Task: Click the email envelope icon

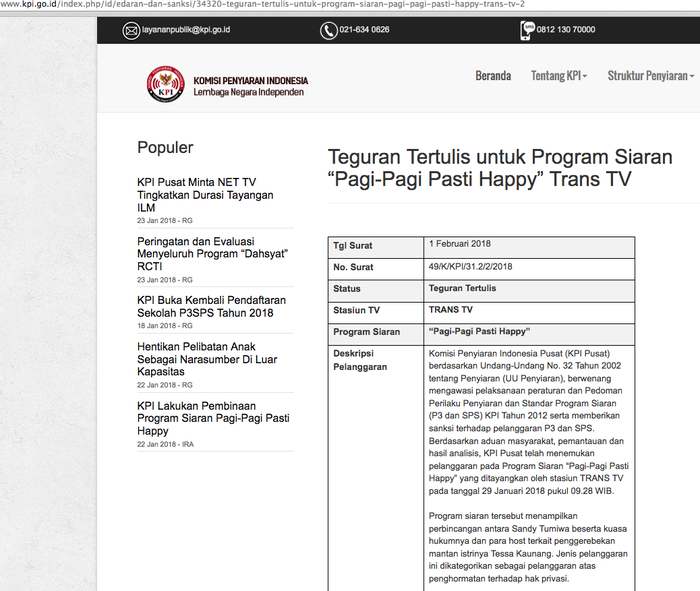Action: click(x=131, y=31)
